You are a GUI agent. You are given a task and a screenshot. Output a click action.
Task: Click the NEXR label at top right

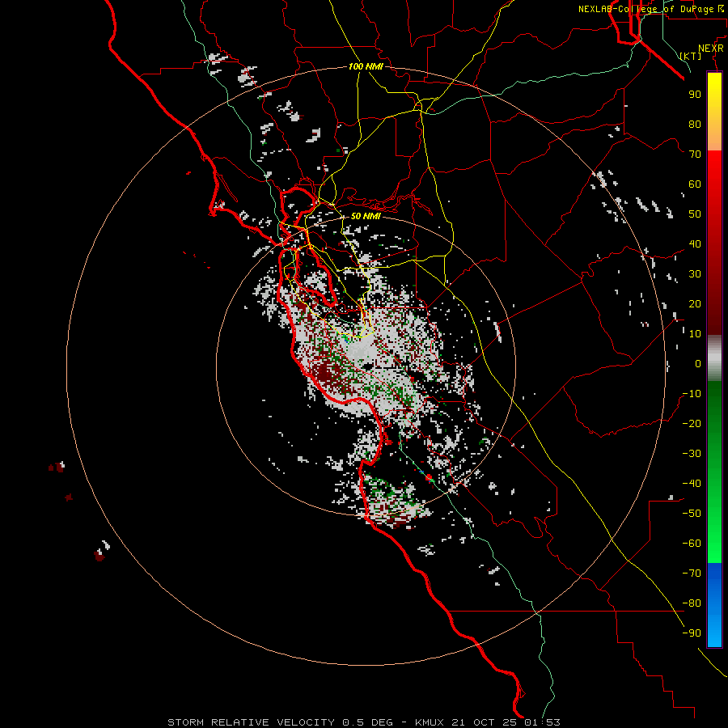point(711,49)
